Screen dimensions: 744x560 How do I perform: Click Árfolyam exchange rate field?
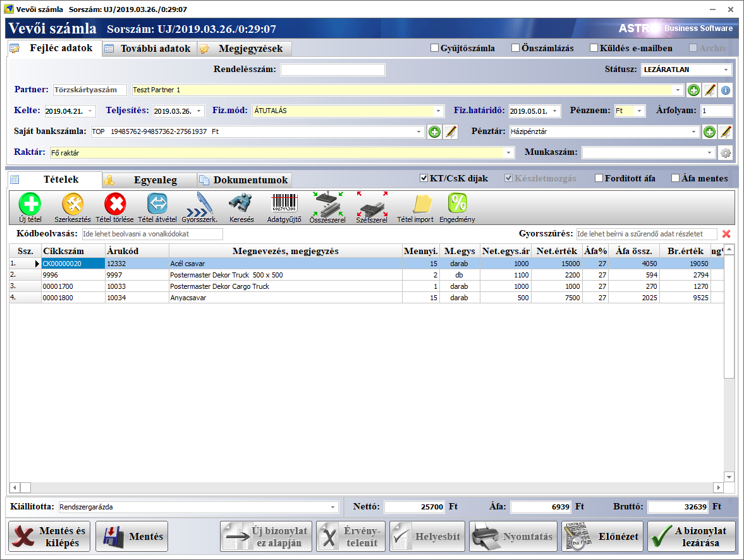coord(716,111)
